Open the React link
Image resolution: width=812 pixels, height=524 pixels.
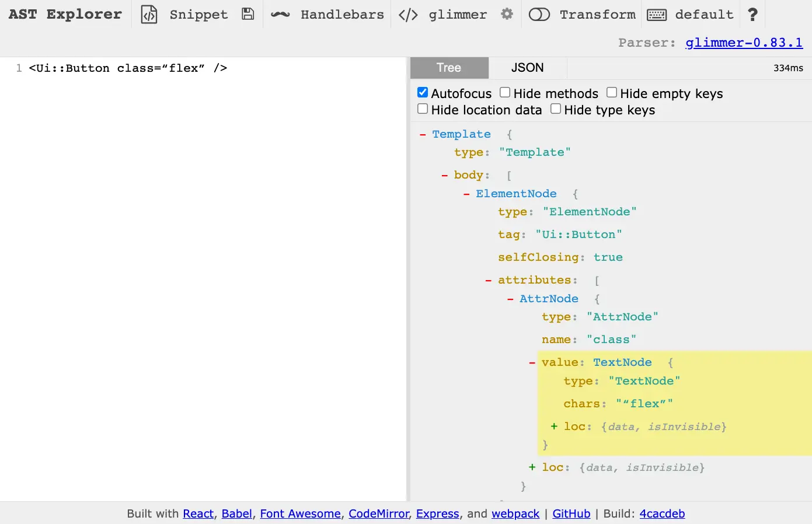click(198, 513)
